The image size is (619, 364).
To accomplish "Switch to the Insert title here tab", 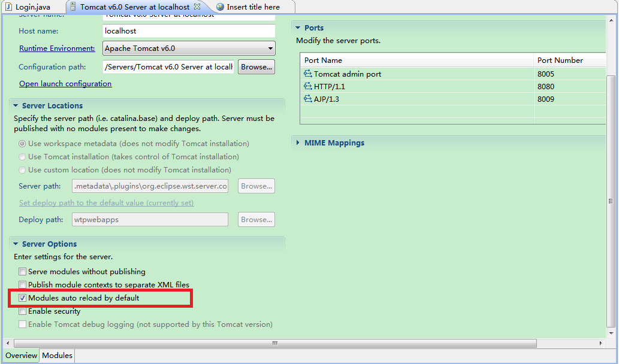I will tap(253, 7).
